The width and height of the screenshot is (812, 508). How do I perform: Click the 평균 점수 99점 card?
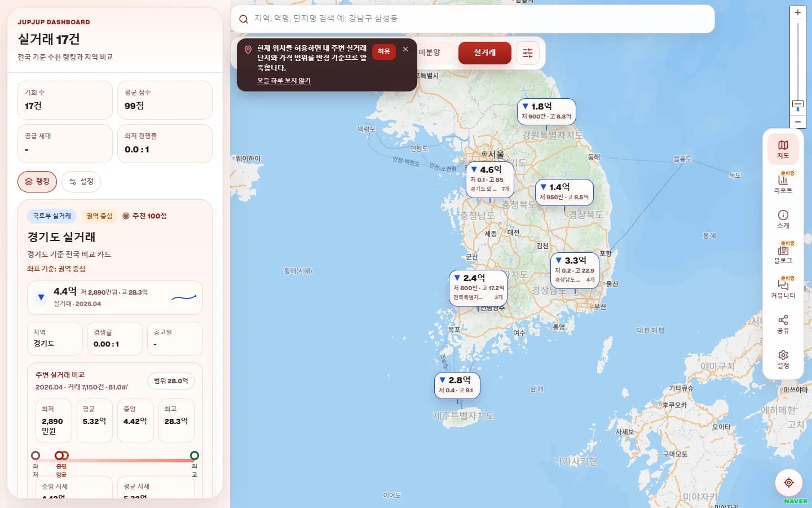point(165,100)
